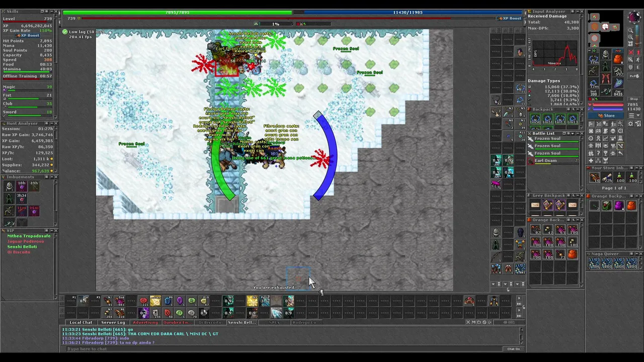Image resolution: width=644 pixels, height=362 pixels.
Task: Target Earl Osam in the Battle List
Action: pyautogui.click(x=552, y=161)
